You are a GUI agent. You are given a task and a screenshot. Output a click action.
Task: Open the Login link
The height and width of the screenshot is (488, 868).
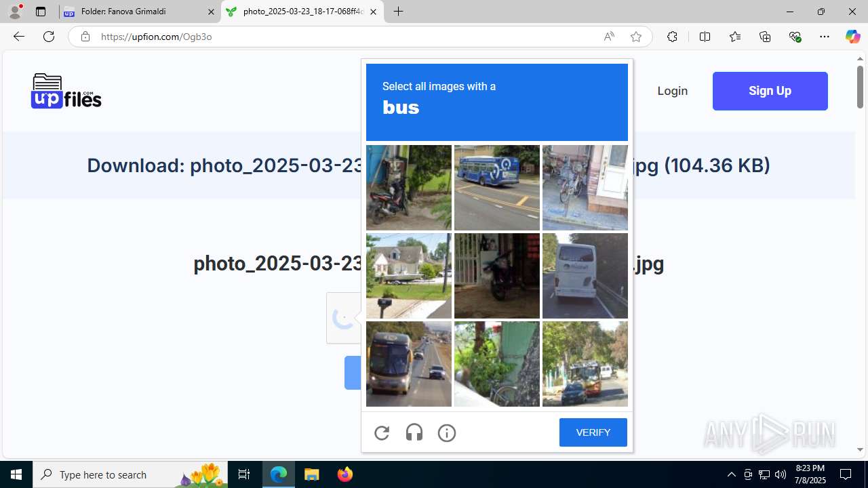(672, 91)
